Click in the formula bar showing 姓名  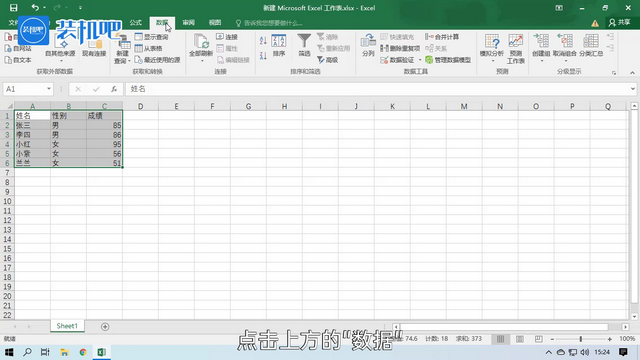[376, 89]
